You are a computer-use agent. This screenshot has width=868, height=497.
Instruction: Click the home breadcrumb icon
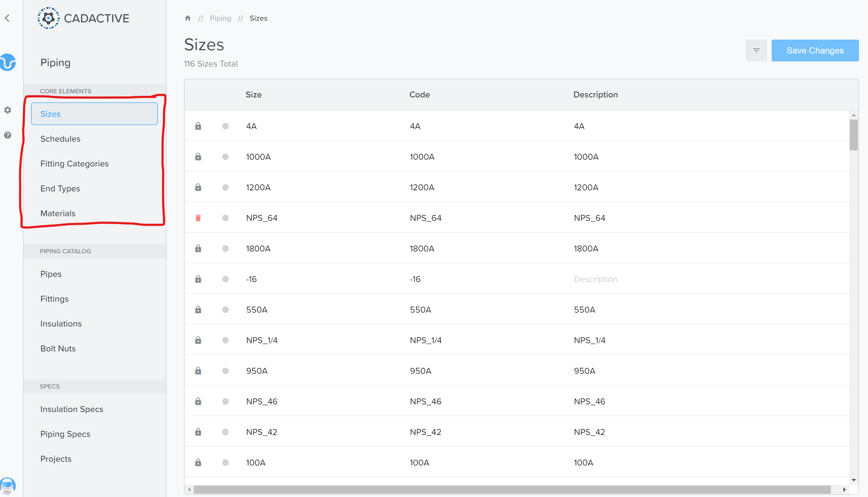click(188, 18)
